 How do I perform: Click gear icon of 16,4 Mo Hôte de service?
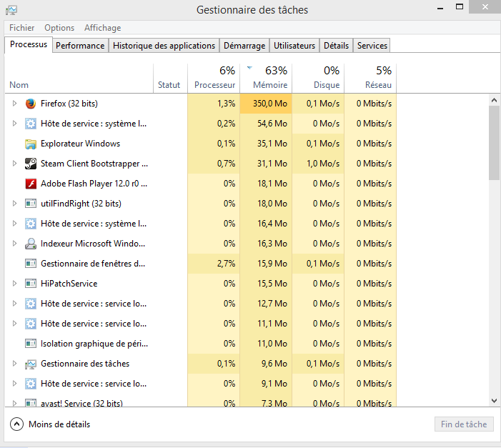(31, 224)
